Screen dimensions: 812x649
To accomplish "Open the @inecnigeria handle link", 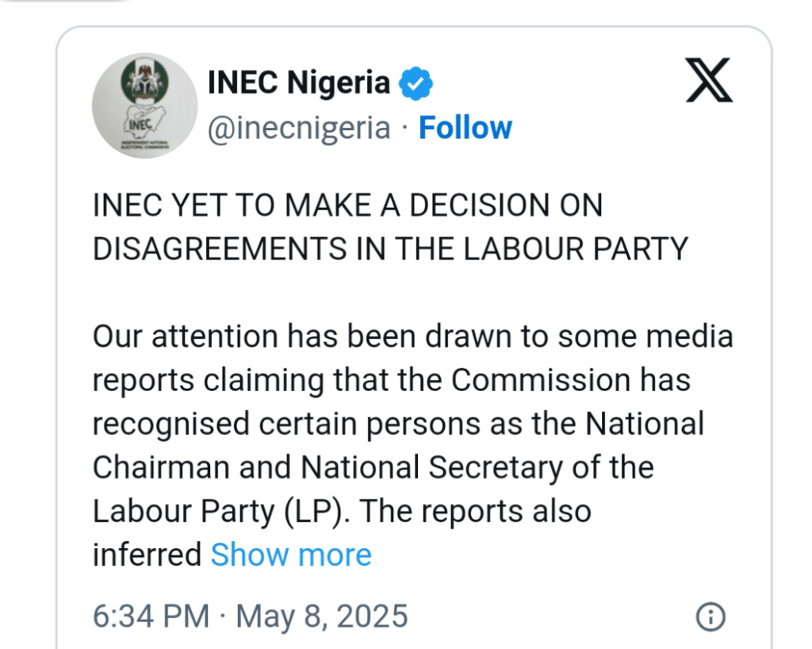I will click(x=299, y=129).
